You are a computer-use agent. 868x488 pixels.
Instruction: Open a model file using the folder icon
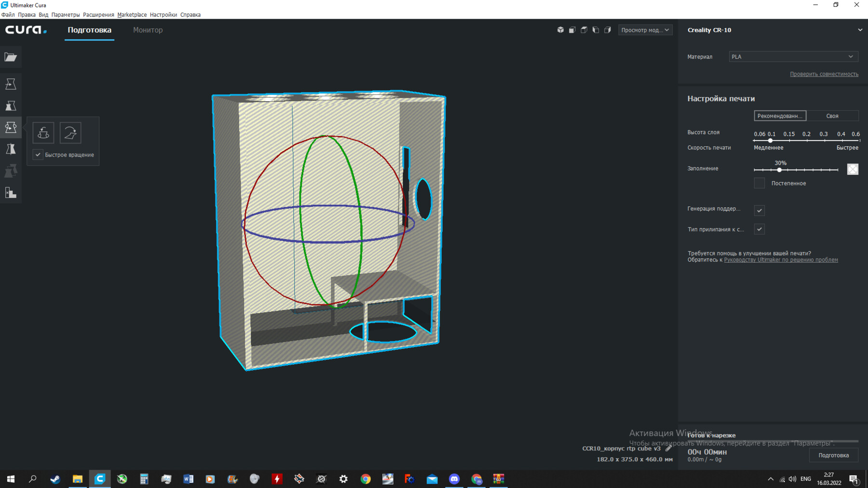pyautogui.click(x=11, y=57)
